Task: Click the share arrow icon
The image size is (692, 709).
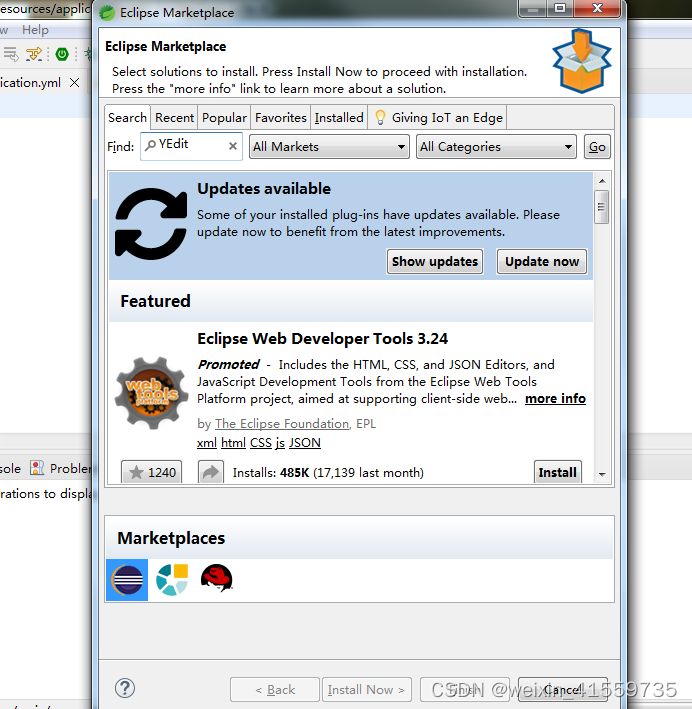Action: (x=211, y=472)
